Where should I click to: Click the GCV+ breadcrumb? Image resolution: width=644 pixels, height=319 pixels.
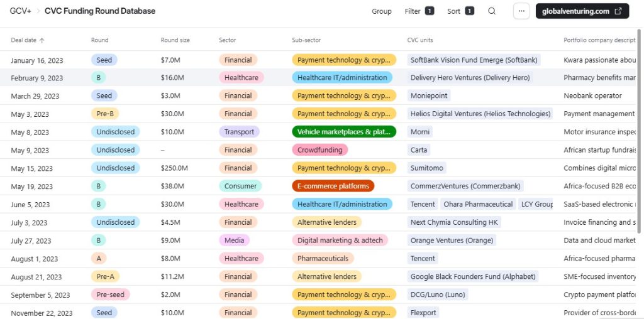pos(21,11)
